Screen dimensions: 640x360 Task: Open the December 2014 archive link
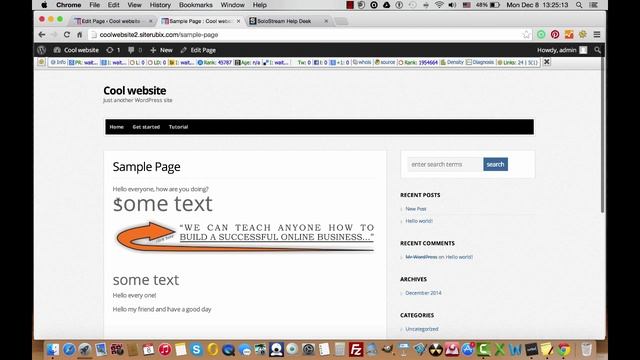coord(423,293)
